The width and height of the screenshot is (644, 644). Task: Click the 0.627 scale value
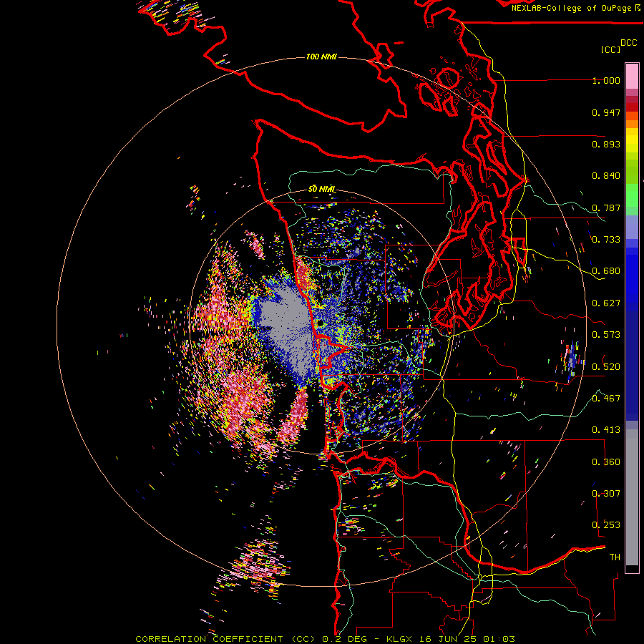coord(606,303)
